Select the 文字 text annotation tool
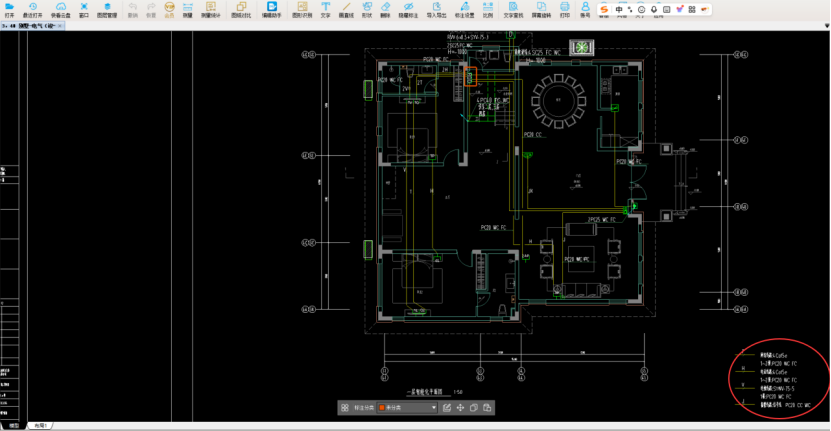This screenshot has width=831, height=431. click(x=325, y=9)
